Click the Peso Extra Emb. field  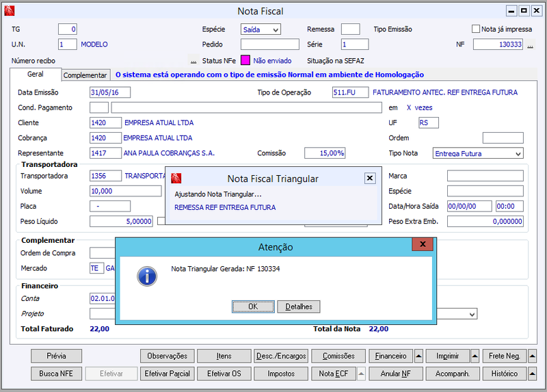click(485, 221)
